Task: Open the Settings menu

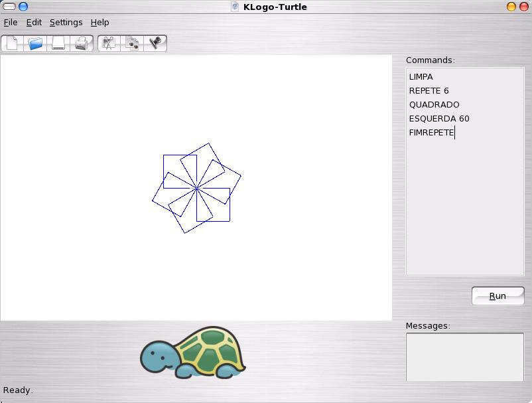Action: click(x=66, y=23)
